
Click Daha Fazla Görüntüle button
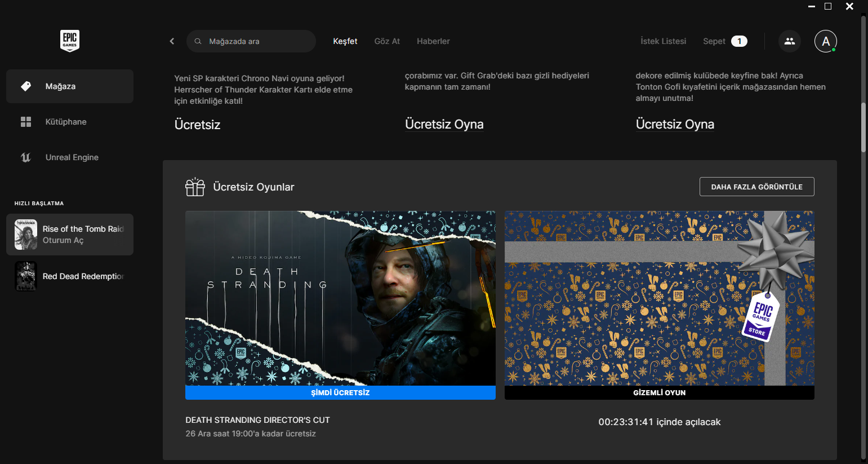757,187
